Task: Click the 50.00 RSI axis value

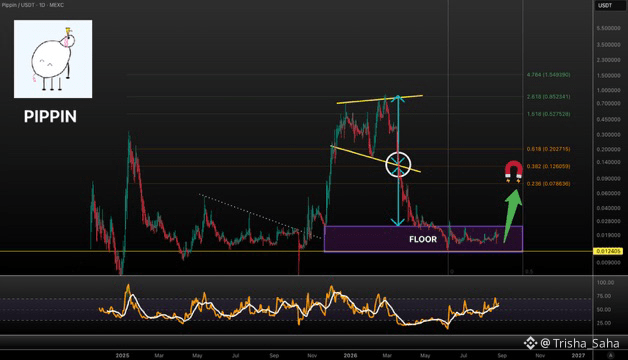Action: coord(604,310)
